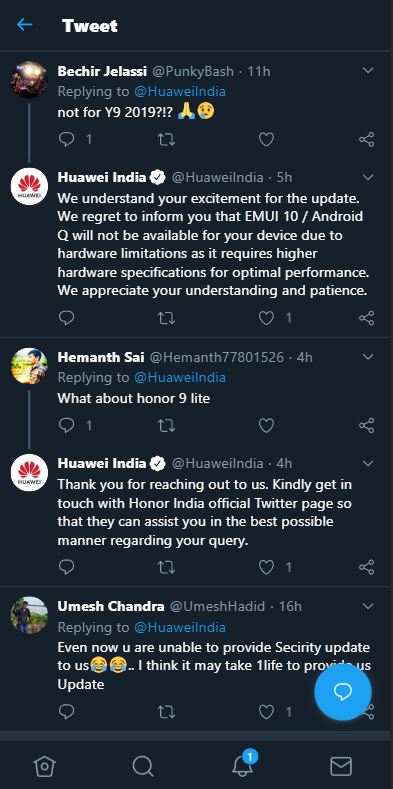Expand options chevron on Bechir Jelassi's tweet
Screen dimensions: 393x789
point(368,71)
